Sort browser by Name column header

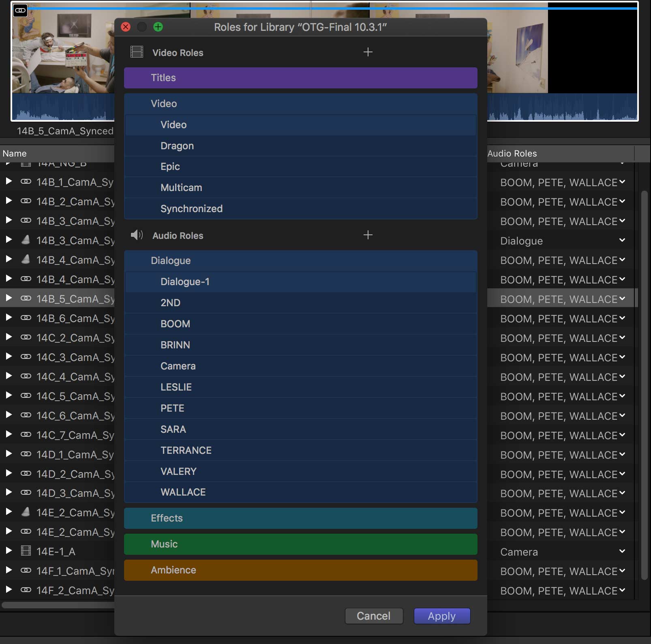(x=57, y=153)
